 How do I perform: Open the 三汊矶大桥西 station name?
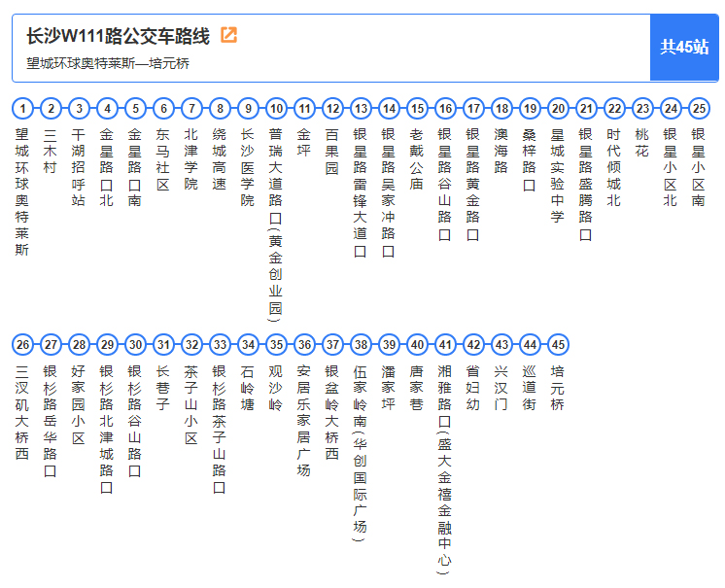(x=23, y=412)
